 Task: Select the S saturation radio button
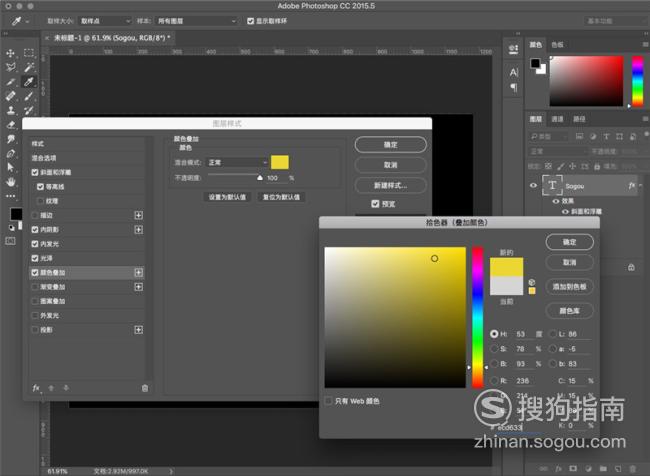[494, 349]
